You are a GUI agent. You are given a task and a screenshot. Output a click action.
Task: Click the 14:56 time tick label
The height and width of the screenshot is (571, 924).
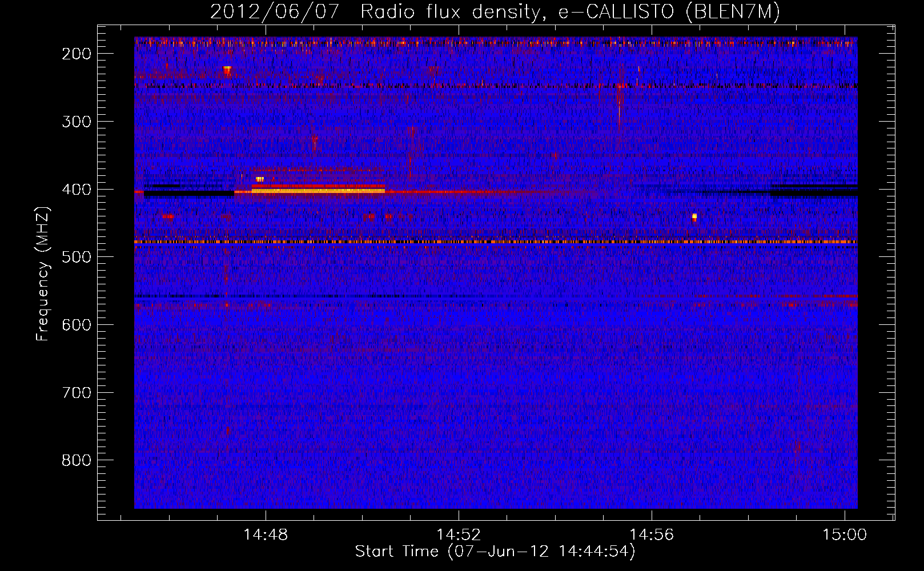[652, 535]
